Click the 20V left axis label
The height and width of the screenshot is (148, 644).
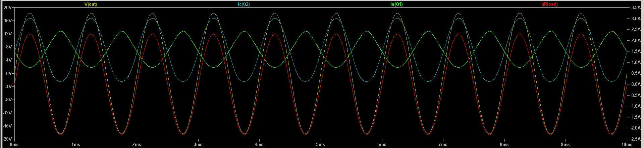(7, 7)
